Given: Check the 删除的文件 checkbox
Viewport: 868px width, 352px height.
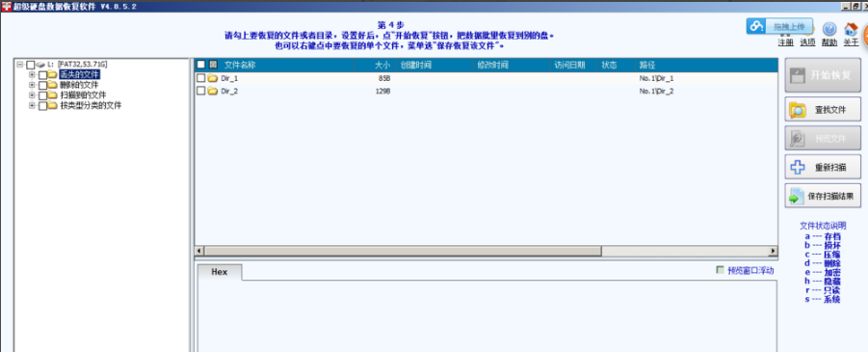Looking at the screenshot, I should tap(42, 86).
